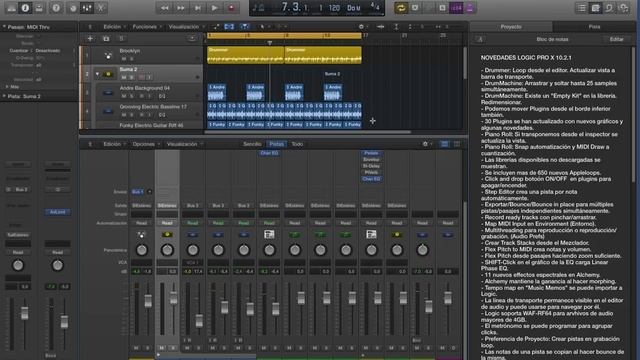Click the duplicate track icon next to plus
The image size is (640, 360).
(x=106, y=38)
